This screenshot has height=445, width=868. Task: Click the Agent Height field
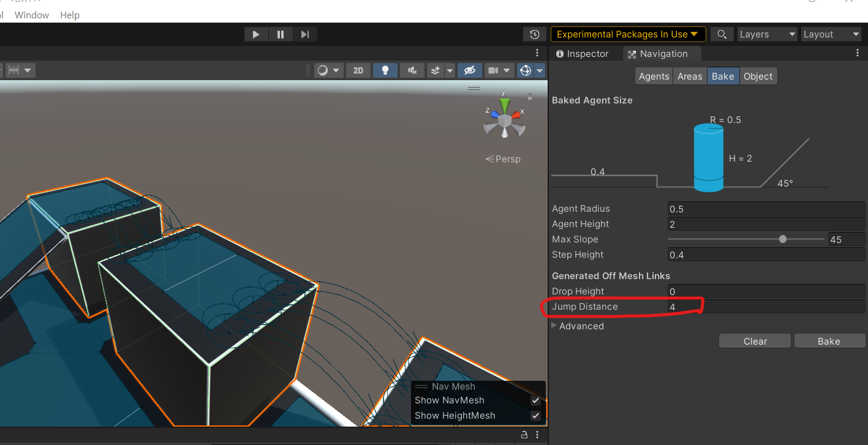[x=766, y=224]
